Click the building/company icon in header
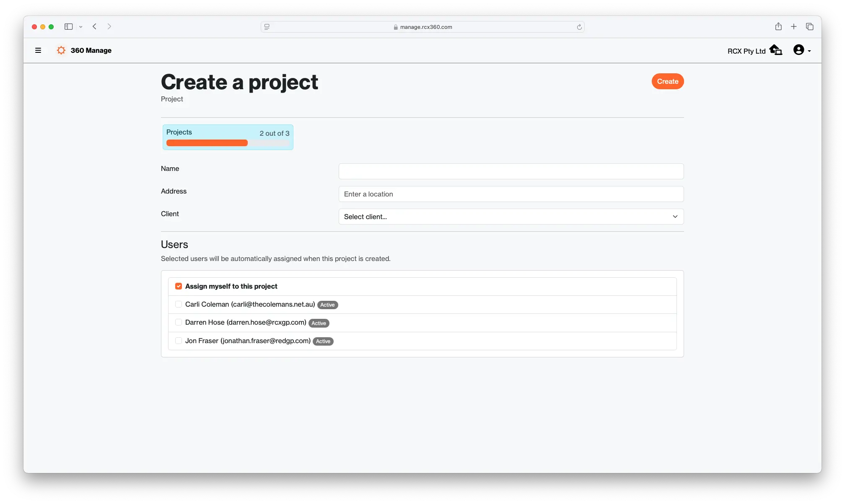This screenshot has height=504, width=845. [x=776, y=50]
